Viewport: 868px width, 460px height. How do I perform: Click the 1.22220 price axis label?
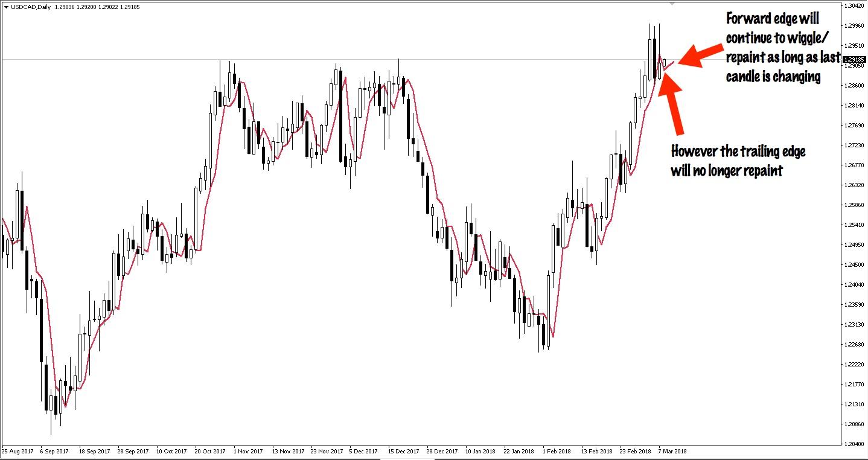pos(855,364)
